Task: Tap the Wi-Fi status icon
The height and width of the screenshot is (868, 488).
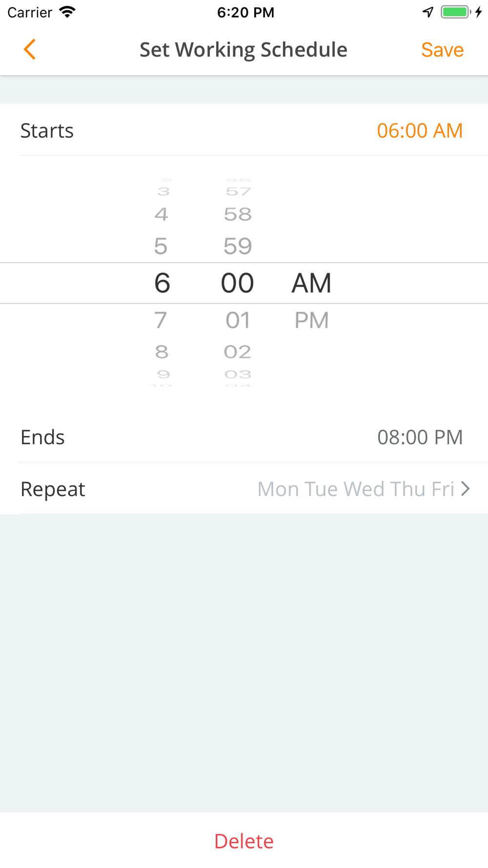Action: [x=67, y=12]
